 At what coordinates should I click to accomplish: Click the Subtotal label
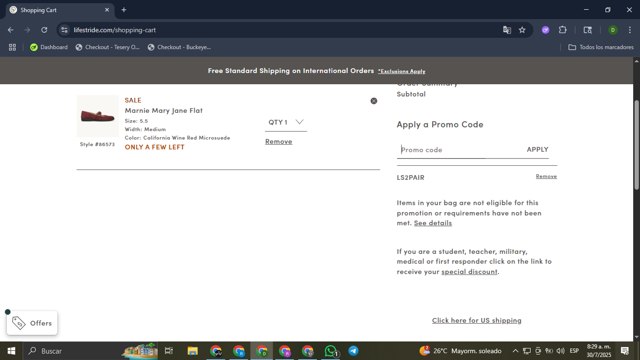point(411,94)
